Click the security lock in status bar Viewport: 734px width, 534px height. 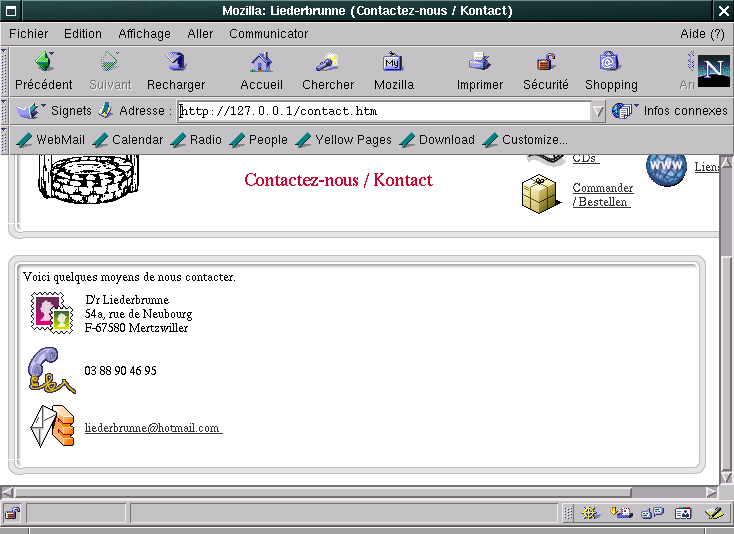coord(12,514)
